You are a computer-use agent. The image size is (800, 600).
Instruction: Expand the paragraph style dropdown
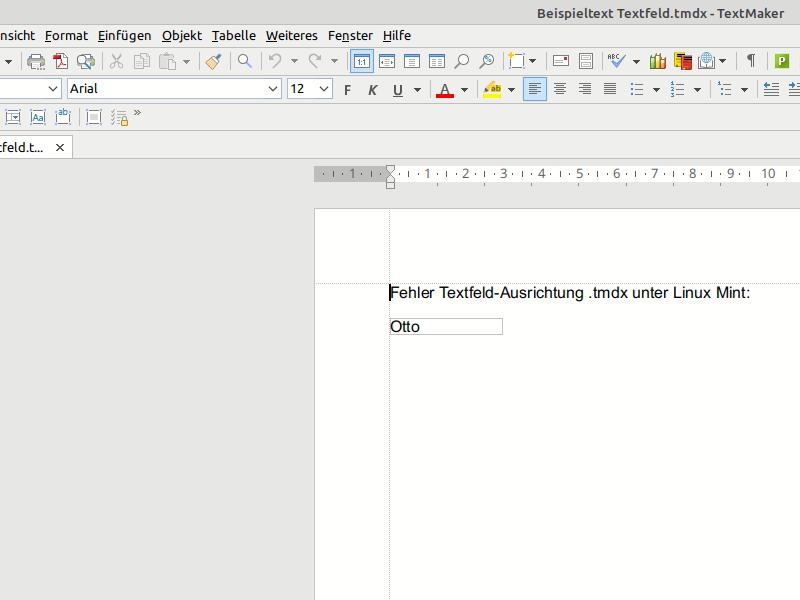[x=53, y=89]
